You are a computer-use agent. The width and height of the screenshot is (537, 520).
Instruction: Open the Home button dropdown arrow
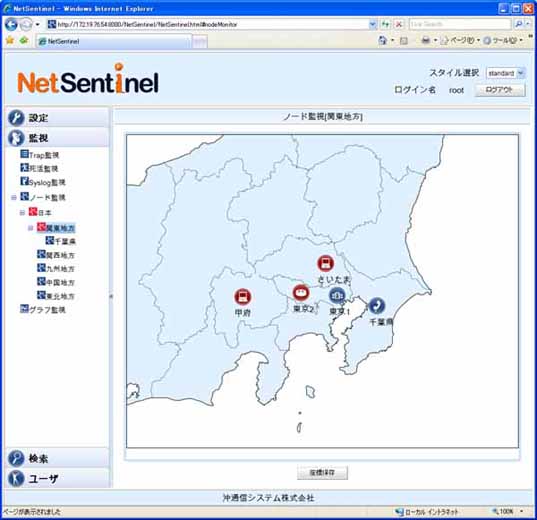tap(392, 41)
